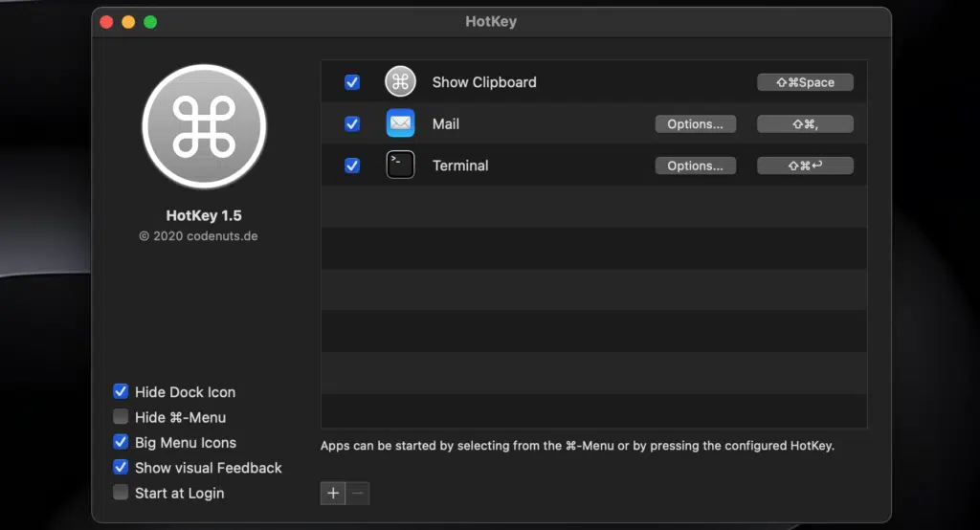980x530 pixels.
Task: Click the 'Apps can be started' hint text
Action: tap(577, 446)
